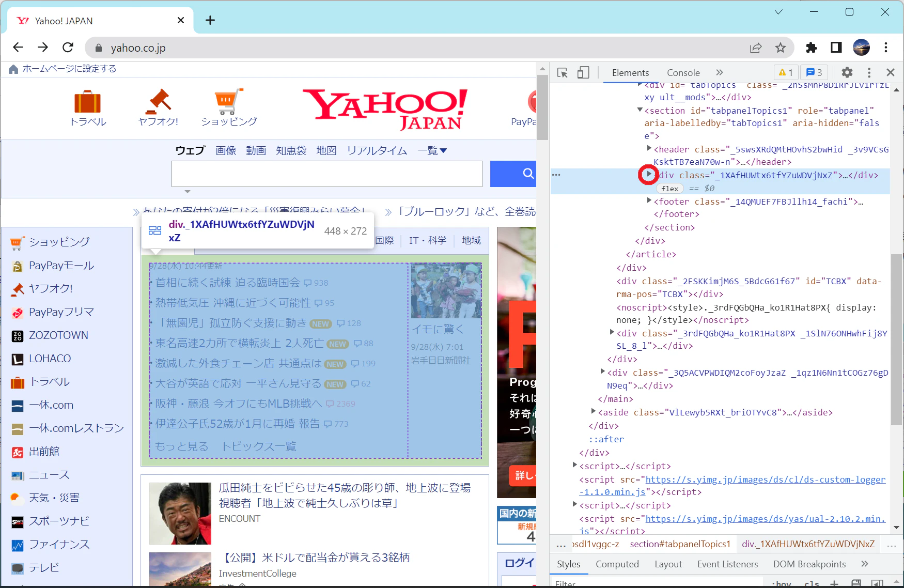Viewport: 904px width, 588px height.
Task: Click the ショッピング cart icon in the header
Action: 229,101
